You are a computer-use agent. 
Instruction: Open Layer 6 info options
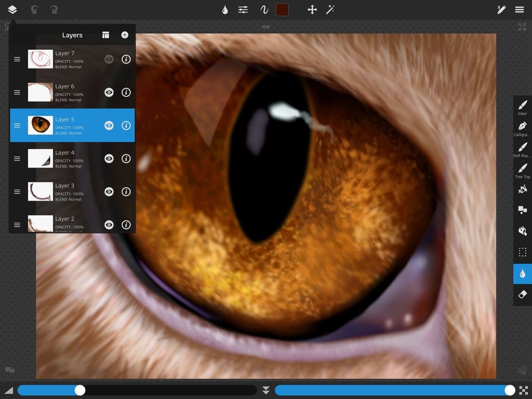tap(126, 92)
